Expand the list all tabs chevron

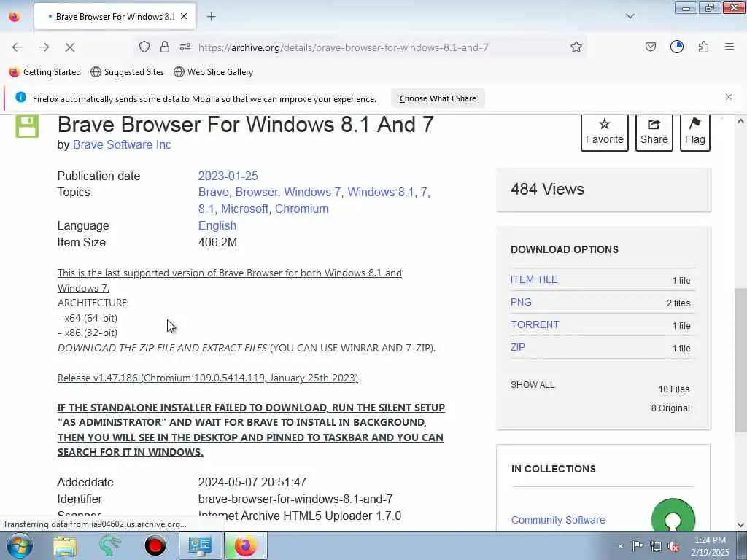(630, 16)
